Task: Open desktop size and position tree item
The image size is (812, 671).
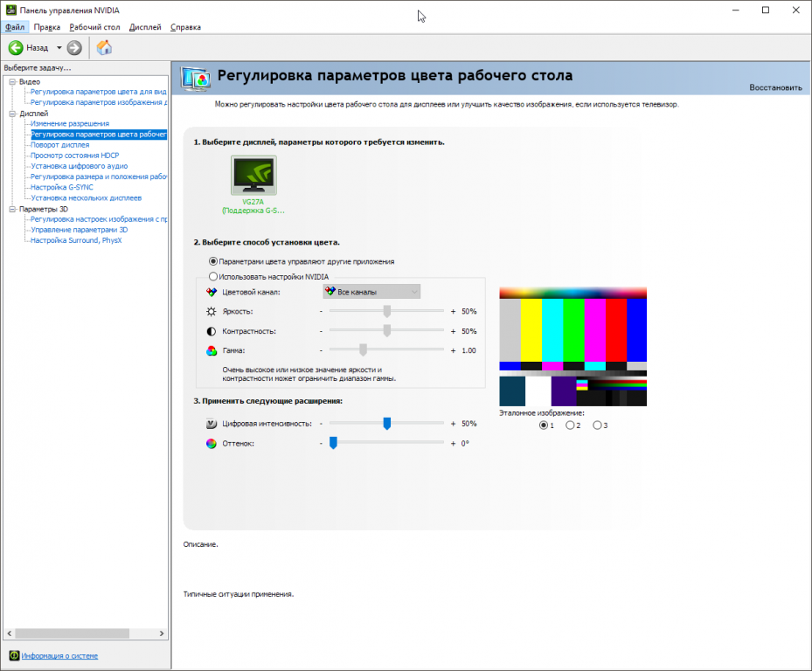Action: click(99, 176)
